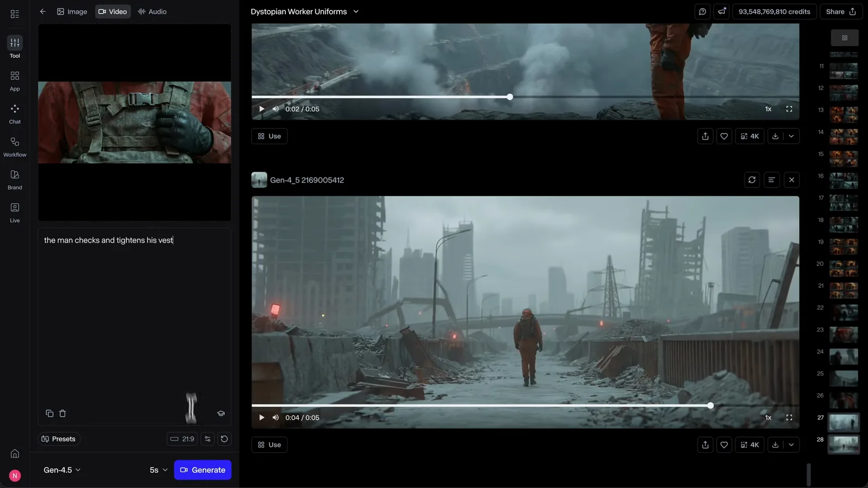Expand download options for lower video
Image resolution: width=868 pixels, height=488 pixels.
pyautogui.click(x=792, y=445)
